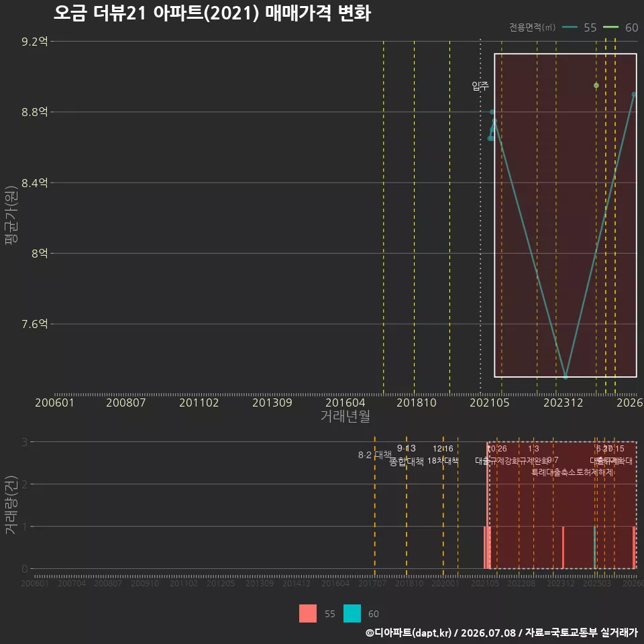Click the '전용면적(㎡)' legend title
Viewport: 644px width, 644px height.
532,28
